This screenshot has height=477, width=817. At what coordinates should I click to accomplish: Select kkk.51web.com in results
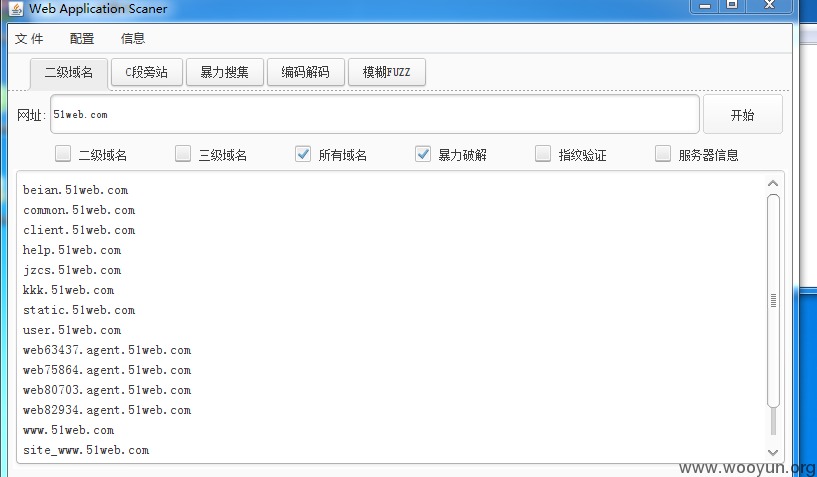point(68,290)
